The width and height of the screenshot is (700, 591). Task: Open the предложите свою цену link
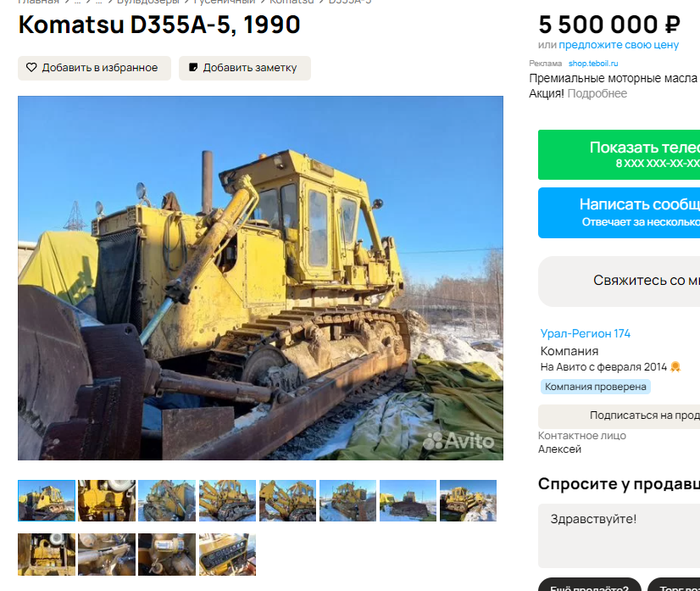(x=619, y=45)
